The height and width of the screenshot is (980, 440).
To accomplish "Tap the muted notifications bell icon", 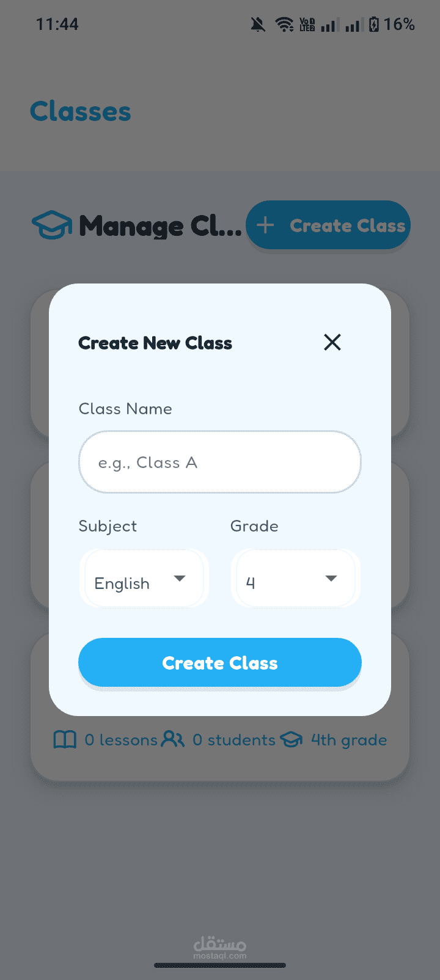I will 258,24.
